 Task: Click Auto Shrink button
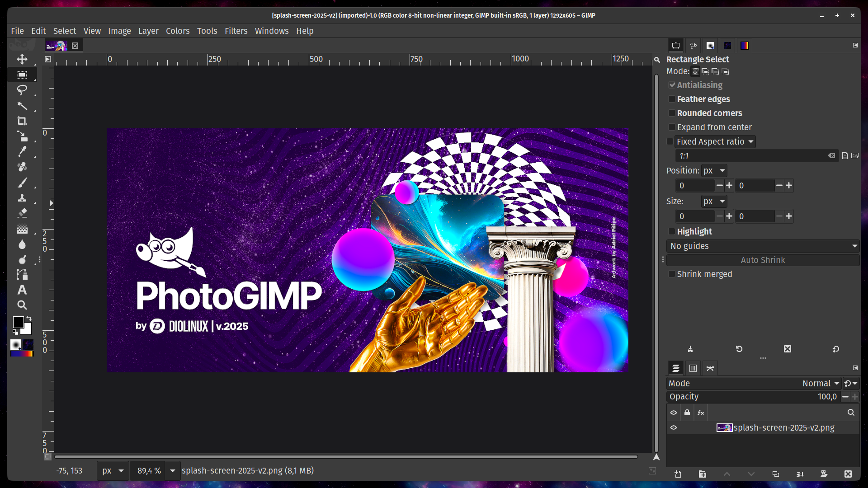pyautogui.click(x=763, y=259)
